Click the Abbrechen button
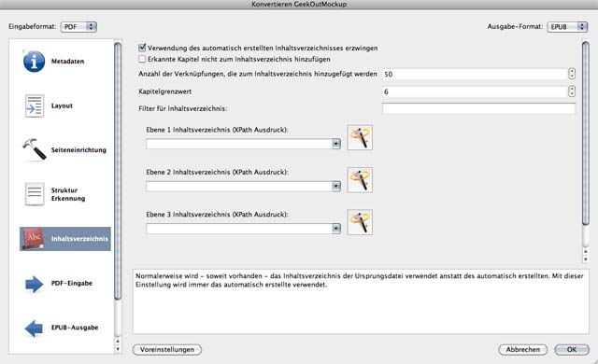 523,349
